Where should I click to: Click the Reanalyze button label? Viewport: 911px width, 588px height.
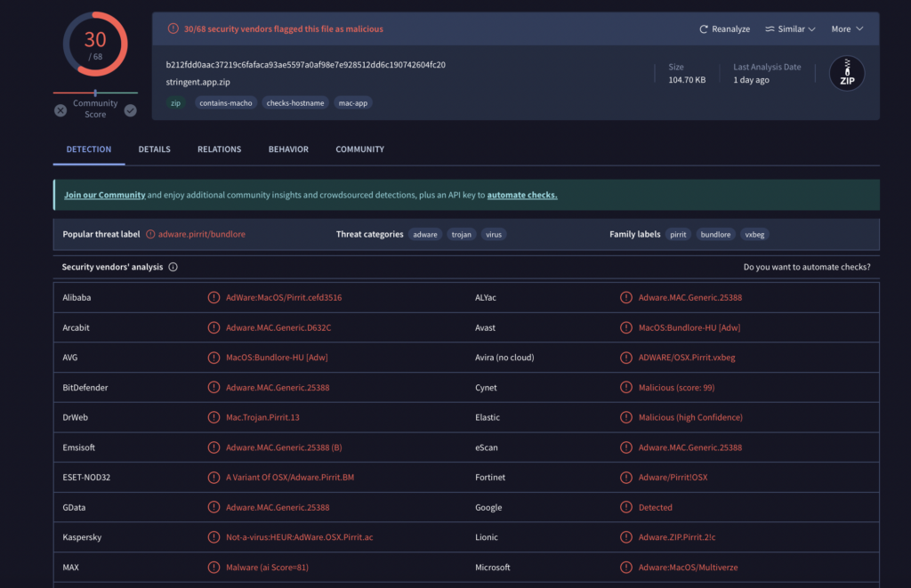coord(731,29)
